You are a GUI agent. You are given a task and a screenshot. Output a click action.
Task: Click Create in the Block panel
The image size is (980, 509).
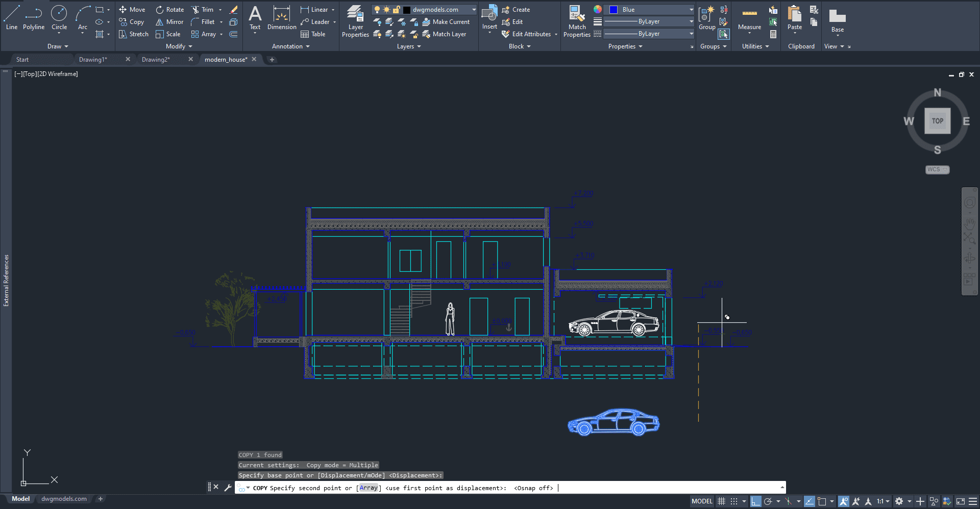point(517,9)
